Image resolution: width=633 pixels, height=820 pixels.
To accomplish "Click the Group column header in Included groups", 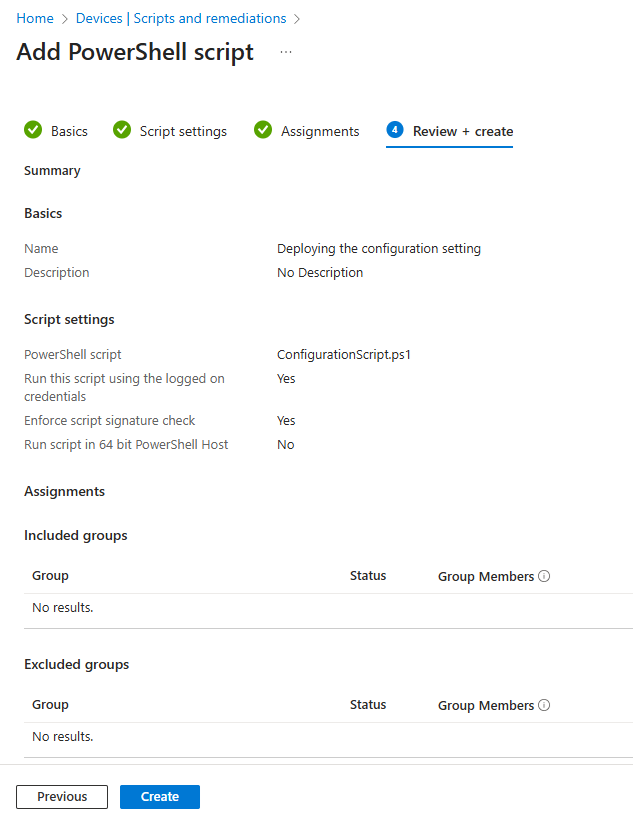I will point(50,575).
